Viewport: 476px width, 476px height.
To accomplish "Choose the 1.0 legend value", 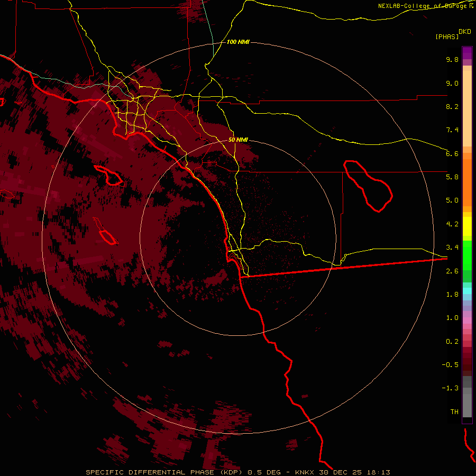I will coord(452,318).
